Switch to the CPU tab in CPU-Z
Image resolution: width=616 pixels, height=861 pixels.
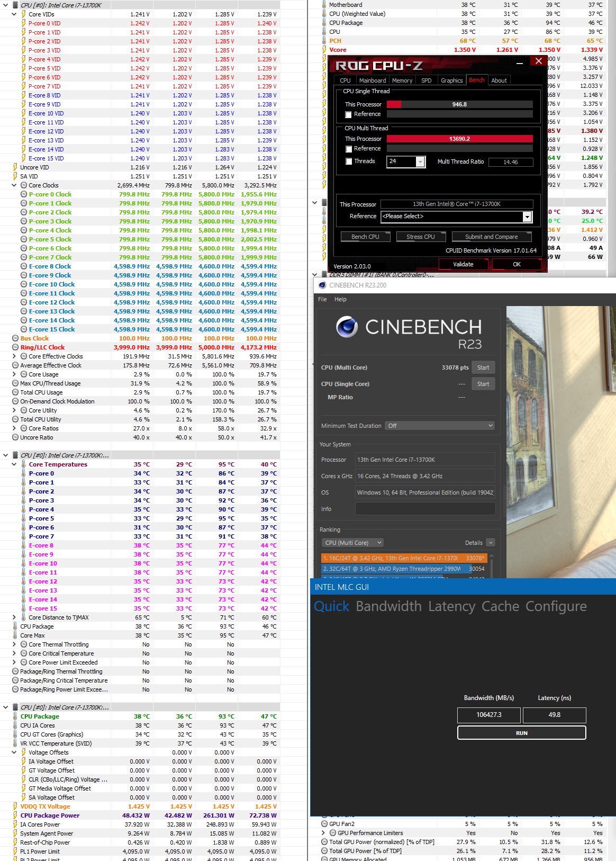[345, 80]
